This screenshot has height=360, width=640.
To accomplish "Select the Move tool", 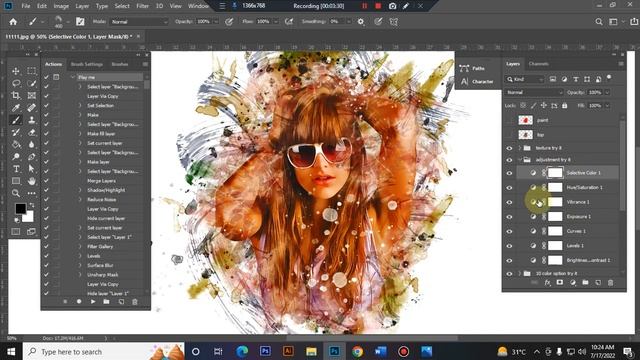I will point(16,71).
